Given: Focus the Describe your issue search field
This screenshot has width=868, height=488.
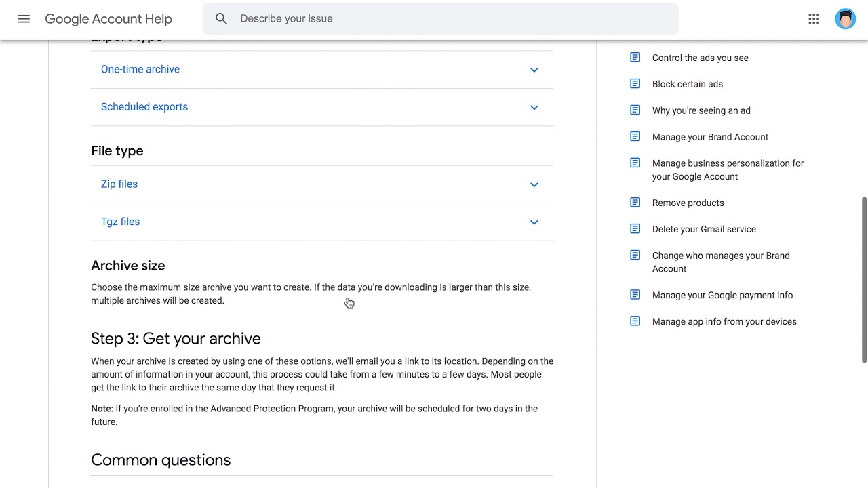Looking at the screenshot, I should click(441, 19).
